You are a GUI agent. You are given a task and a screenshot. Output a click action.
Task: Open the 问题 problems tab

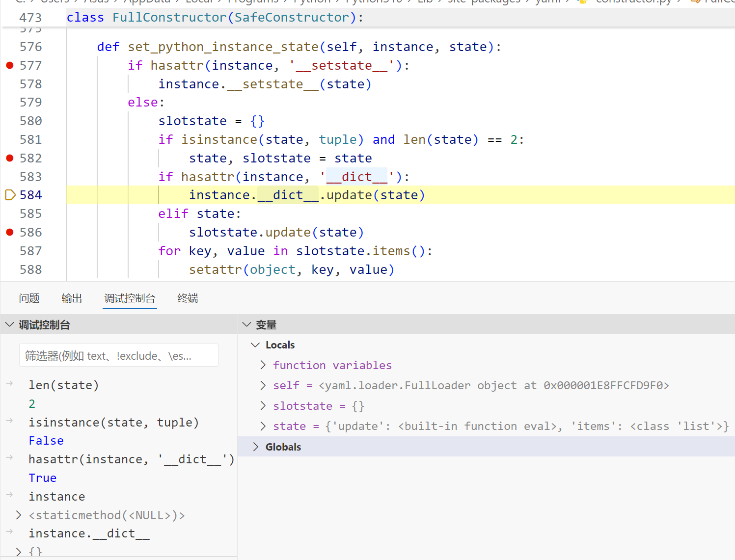click(x=29, y=298)
